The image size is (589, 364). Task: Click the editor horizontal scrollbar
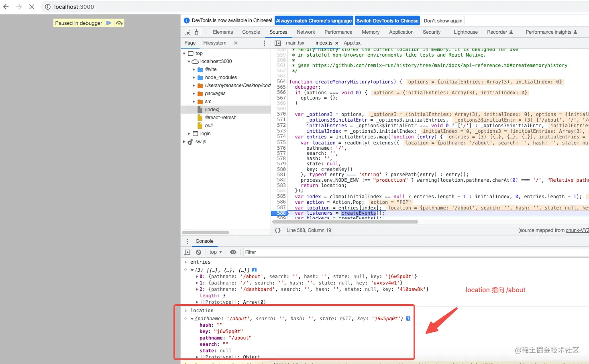point(345,222)
